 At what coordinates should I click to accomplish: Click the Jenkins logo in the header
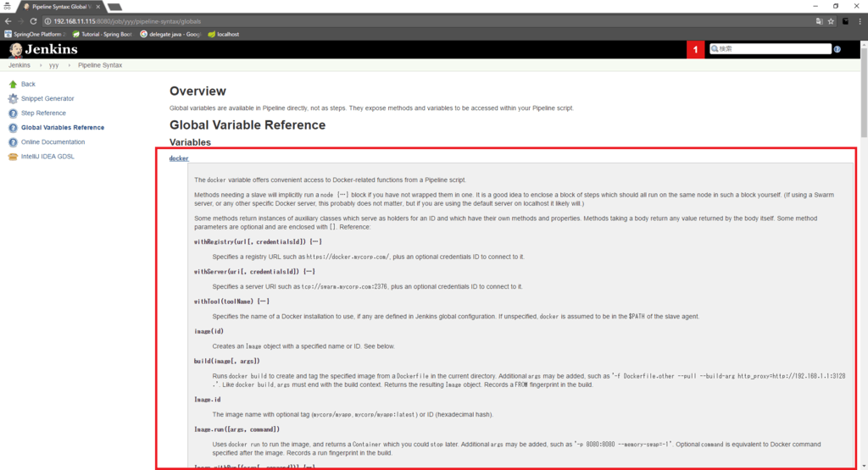(42, 49)
